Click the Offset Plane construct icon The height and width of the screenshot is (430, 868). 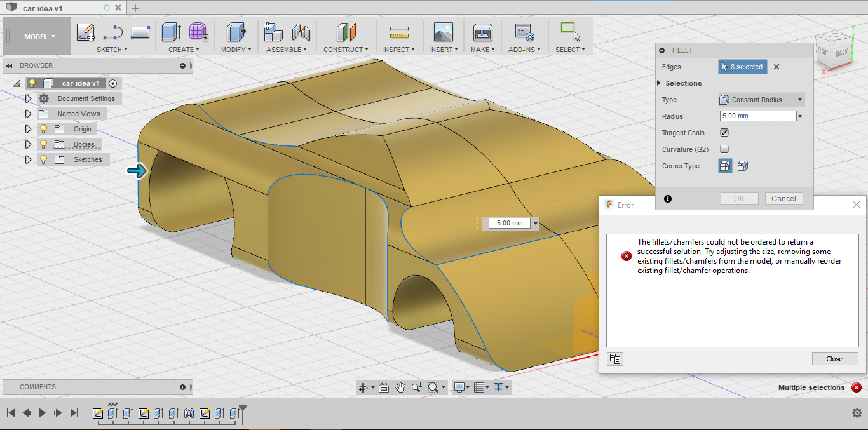[x=346, y=32]
